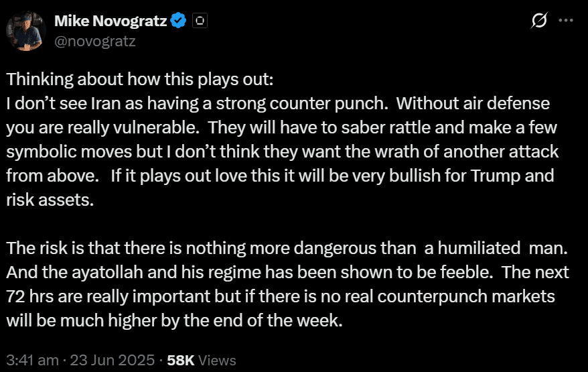The height and width of the screenshot is (372, 588).
Task: Open the @novogratz handle link
Action: pos(95,42)
